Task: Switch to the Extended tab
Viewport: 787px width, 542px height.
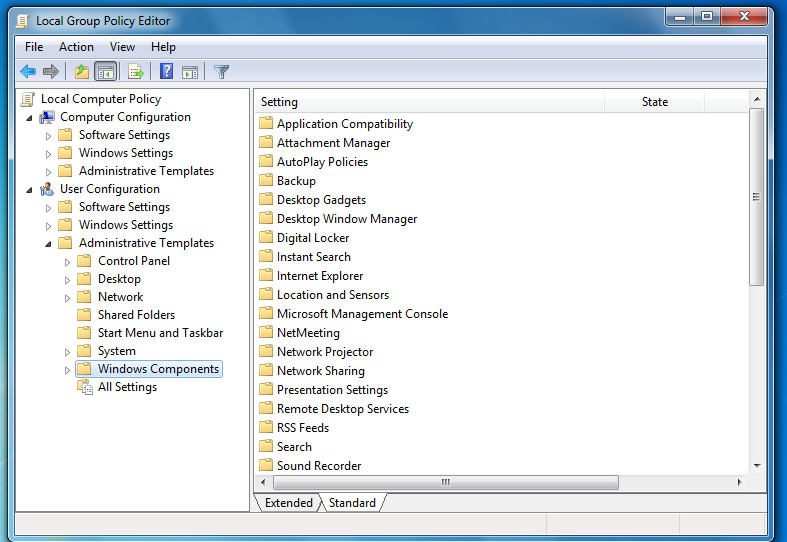Action: pyautogui.click(x=289, y=503)
